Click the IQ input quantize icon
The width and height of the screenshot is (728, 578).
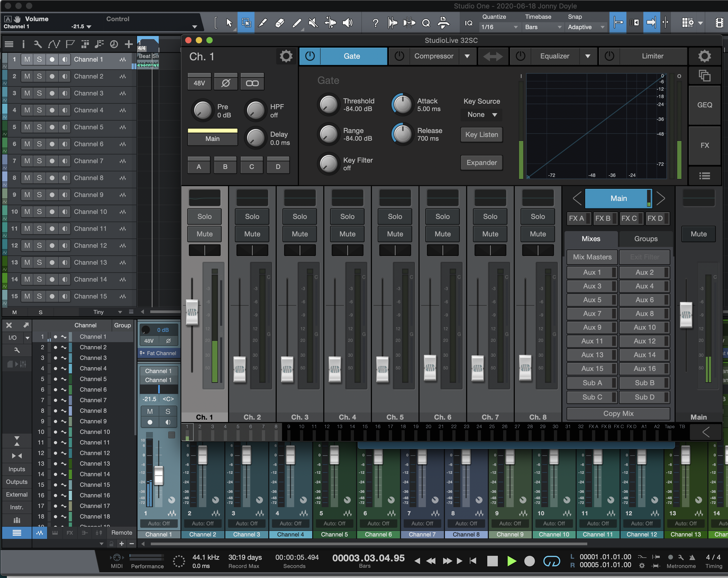pyautogui.click(x=469, y=23)
